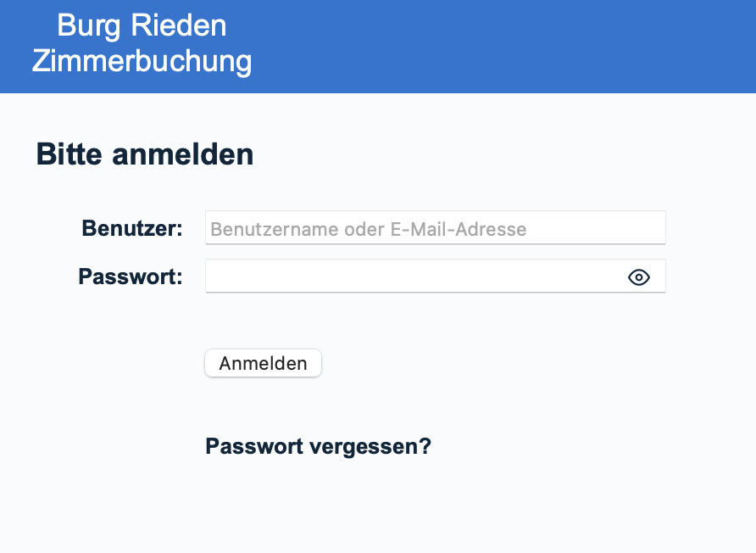The width and height of the screenshot is (756, 553).
Task: Open the Passwort vergessen? link
Action: point(318,446)
